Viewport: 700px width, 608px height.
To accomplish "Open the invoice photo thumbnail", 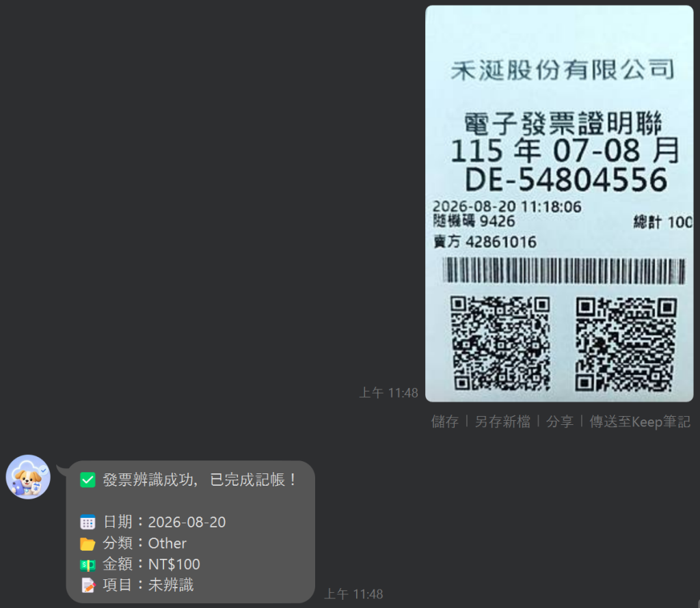I will click(x=559, y=204).
